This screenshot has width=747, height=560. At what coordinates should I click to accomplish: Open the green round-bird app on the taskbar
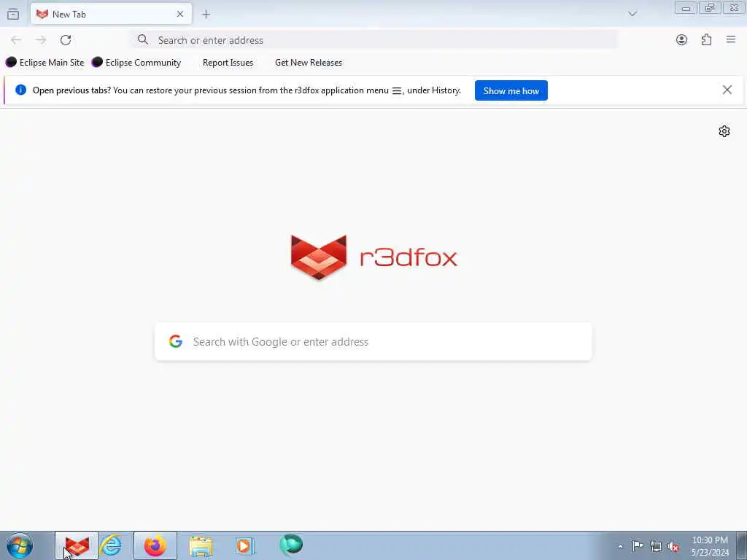(291, 545)
